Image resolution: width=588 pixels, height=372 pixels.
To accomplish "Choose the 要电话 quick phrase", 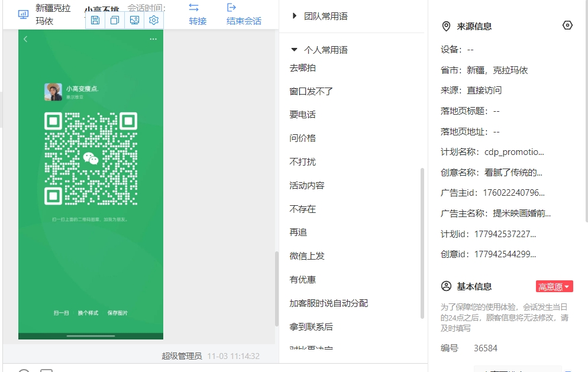I will point(303,114).
